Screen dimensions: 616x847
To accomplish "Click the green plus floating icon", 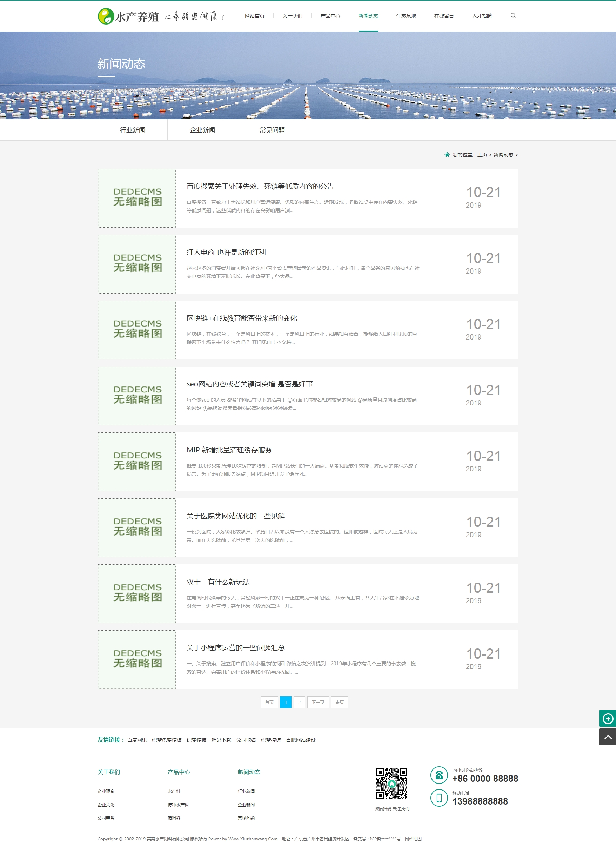I will click(608, 718).
